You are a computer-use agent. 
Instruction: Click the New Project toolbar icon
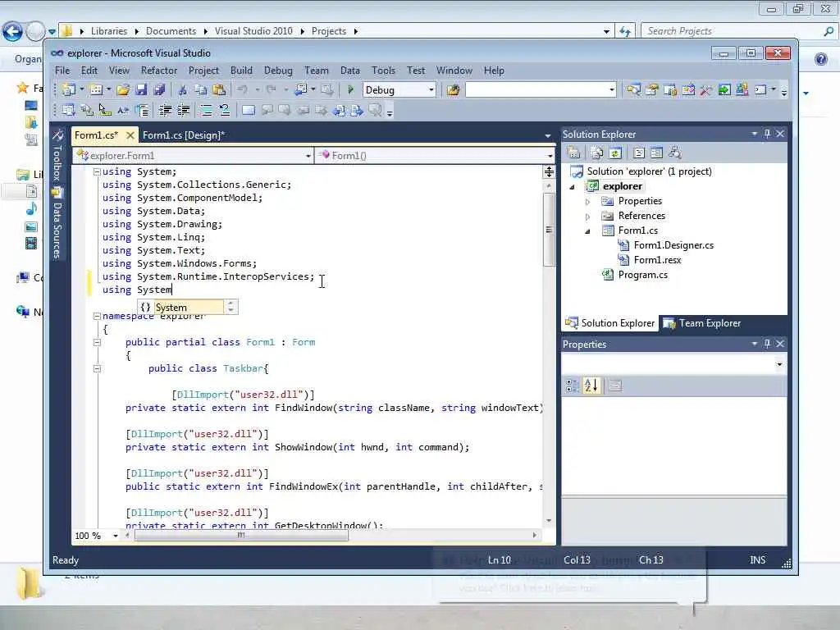click(68, 90)
